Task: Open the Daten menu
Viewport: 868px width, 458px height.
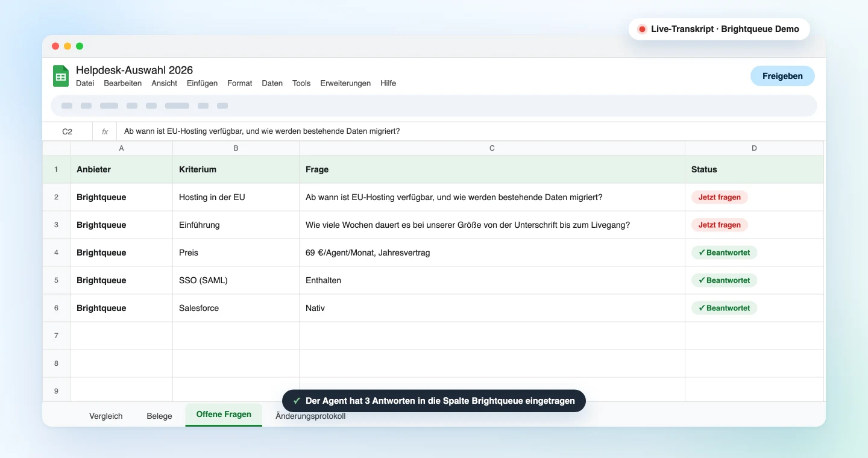Action: pyautogui.click(x=272, y=83)
